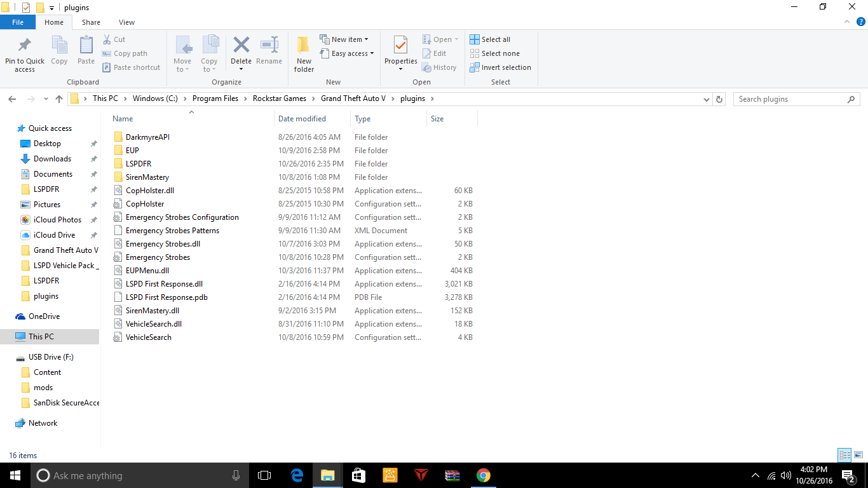Screen dimensions: 868x488
Task: Click Paste shortcut in the ribbon
Action: [x=131, y=67]
